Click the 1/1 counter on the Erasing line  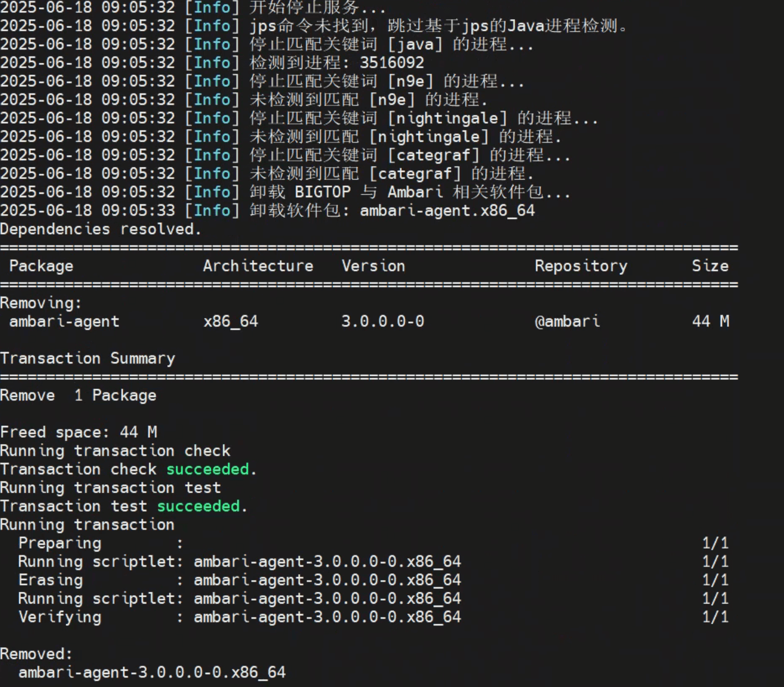click(x=715, y=580)
